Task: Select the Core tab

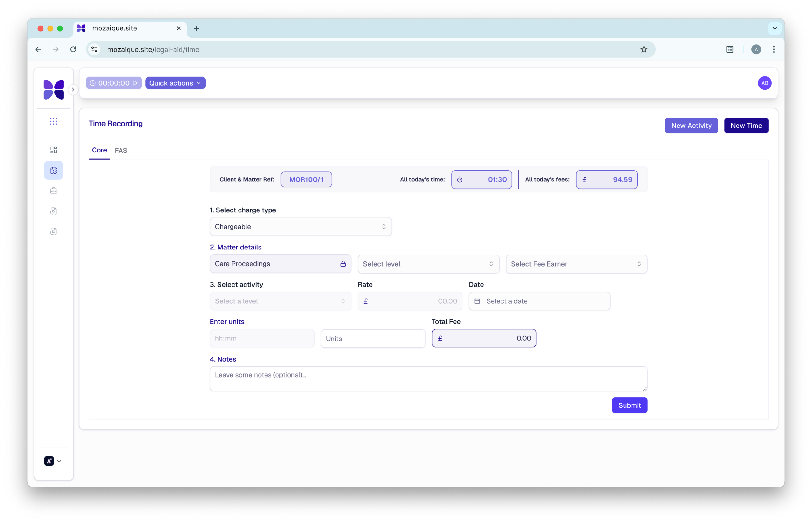Action: point(99,150)
